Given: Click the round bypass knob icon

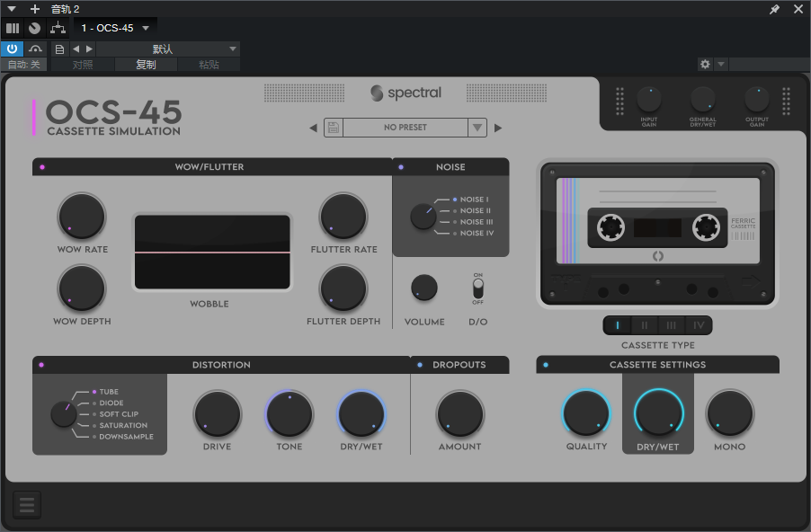Looking at the screenshot, I should 35,28.
